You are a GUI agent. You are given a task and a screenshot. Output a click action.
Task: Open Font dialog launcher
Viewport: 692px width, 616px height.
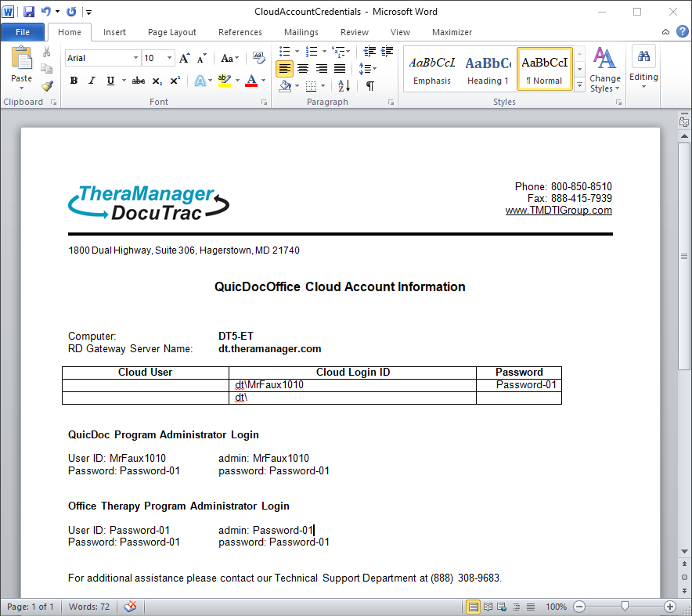tap(264, 103)
